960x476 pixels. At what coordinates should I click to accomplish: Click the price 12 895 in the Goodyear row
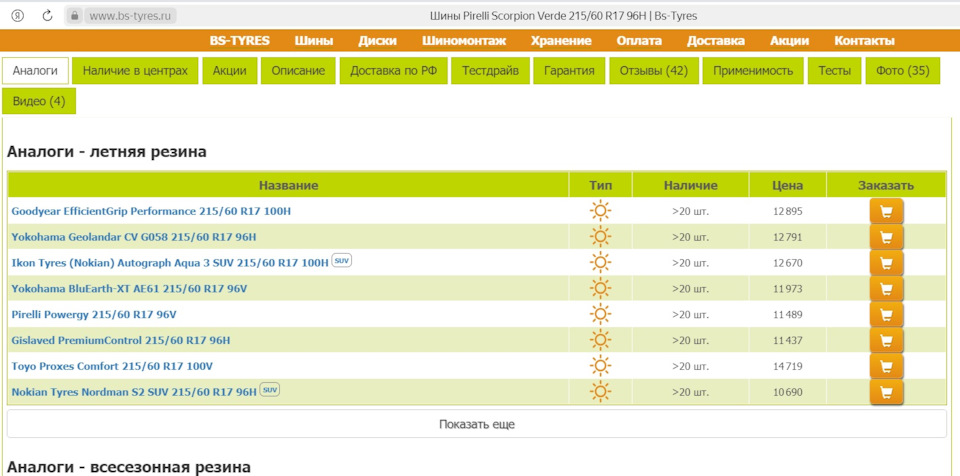pyautogui.click(x=787, y=211)
